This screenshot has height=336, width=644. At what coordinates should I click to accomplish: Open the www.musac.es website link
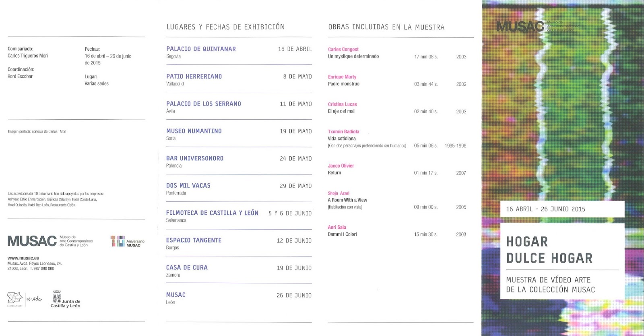(x=23, y=258)
